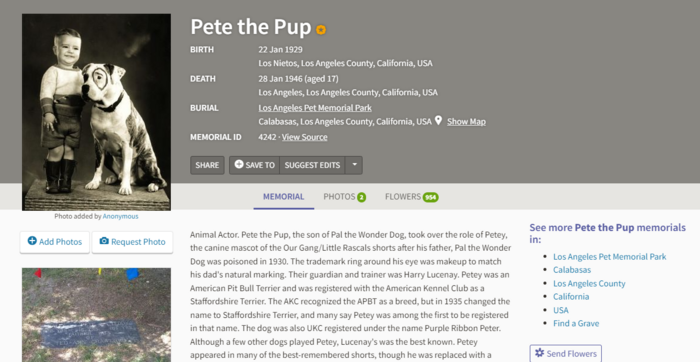
Task: Click the plus icon on Save To
Action: [239, 164]
